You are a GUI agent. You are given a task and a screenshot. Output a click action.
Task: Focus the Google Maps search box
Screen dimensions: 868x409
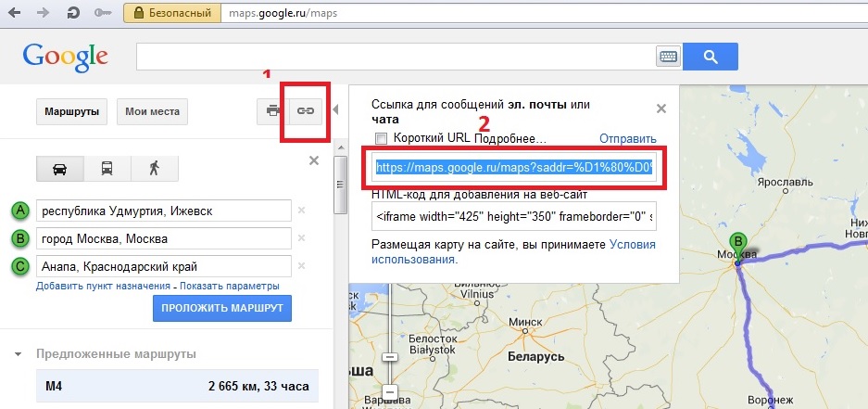tap(396, 57)
